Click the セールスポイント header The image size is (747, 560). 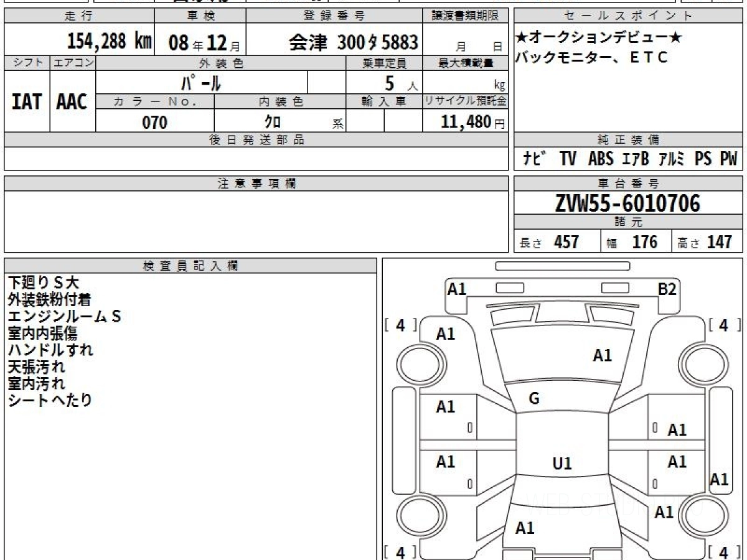coord(628,16)
